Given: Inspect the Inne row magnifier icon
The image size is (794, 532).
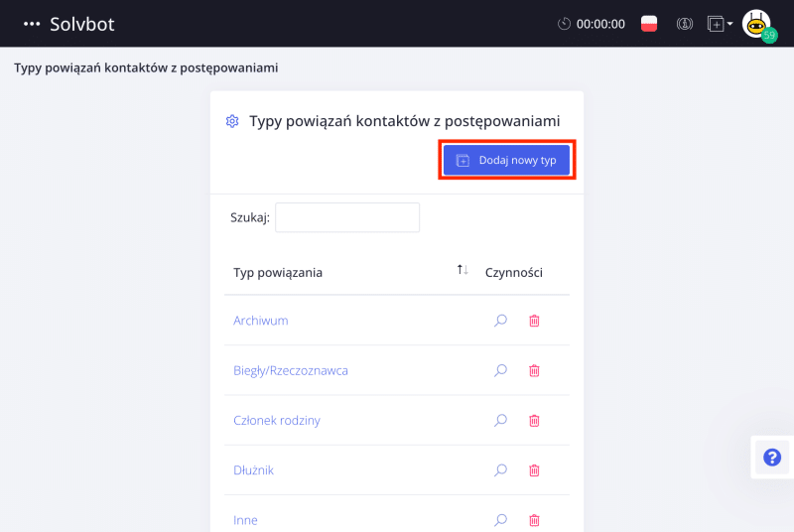Looking at the screenshot, I should point(500,520).
